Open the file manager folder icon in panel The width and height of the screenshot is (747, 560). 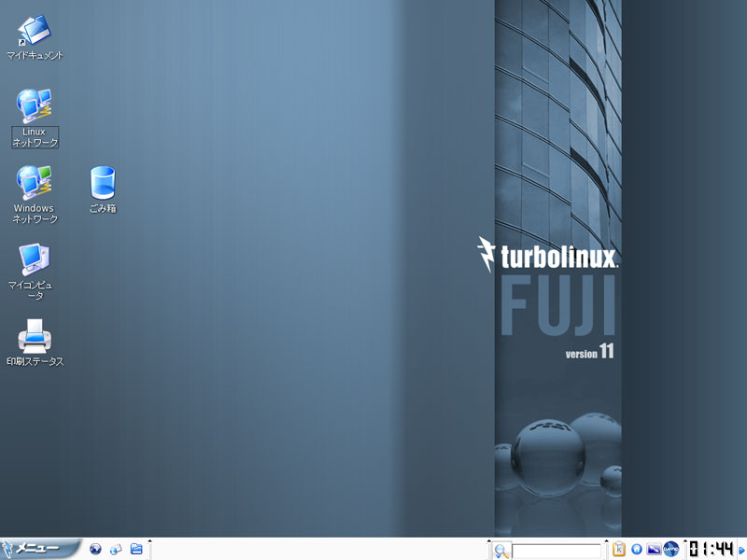coord(136,549)
